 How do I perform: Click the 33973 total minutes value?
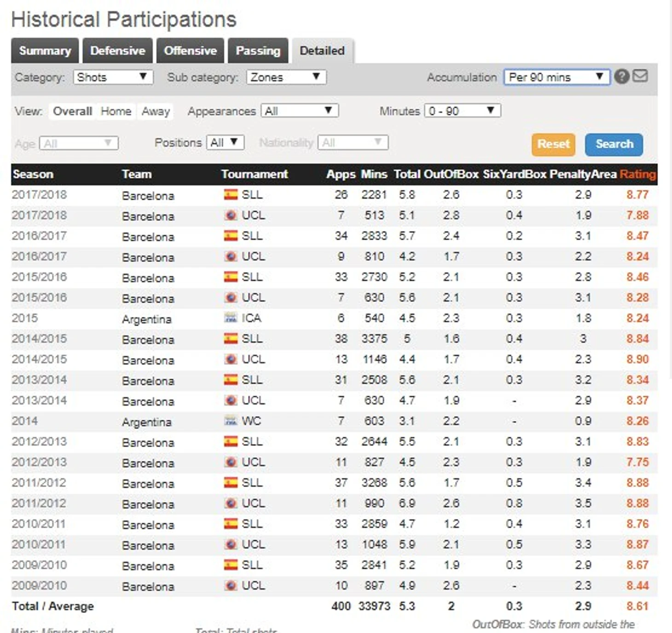pos(374,606)
